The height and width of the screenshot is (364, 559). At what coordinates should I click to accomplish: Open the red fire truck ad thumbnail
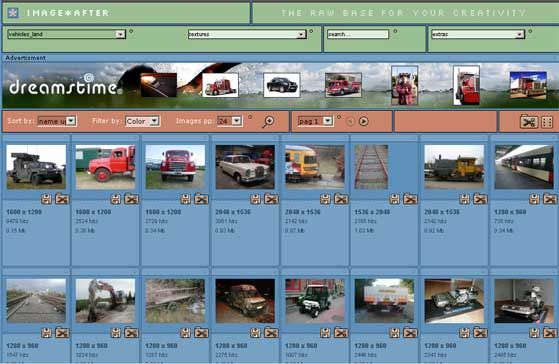pos(343,85)
